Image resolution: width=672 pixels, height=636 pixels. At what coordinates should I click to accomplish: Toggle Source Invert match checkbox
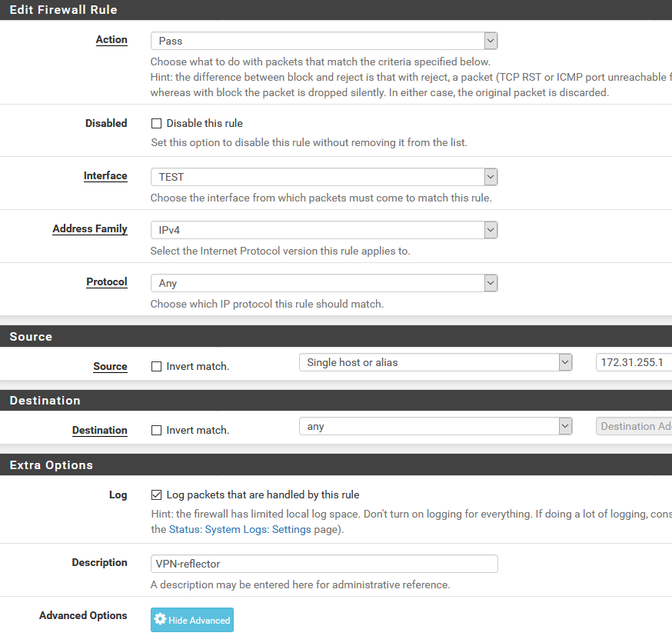pos(156,367)
